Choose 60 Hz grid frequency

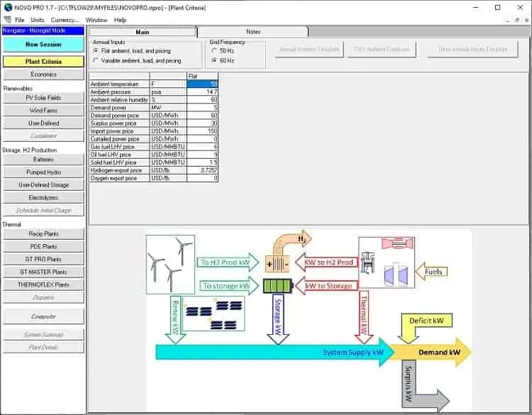(223, 60)
